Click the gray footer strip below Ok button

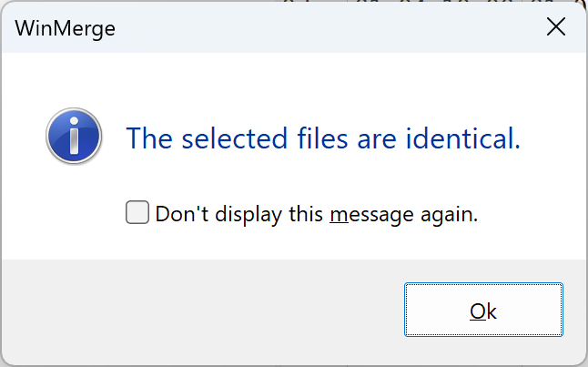coord(483,353)
